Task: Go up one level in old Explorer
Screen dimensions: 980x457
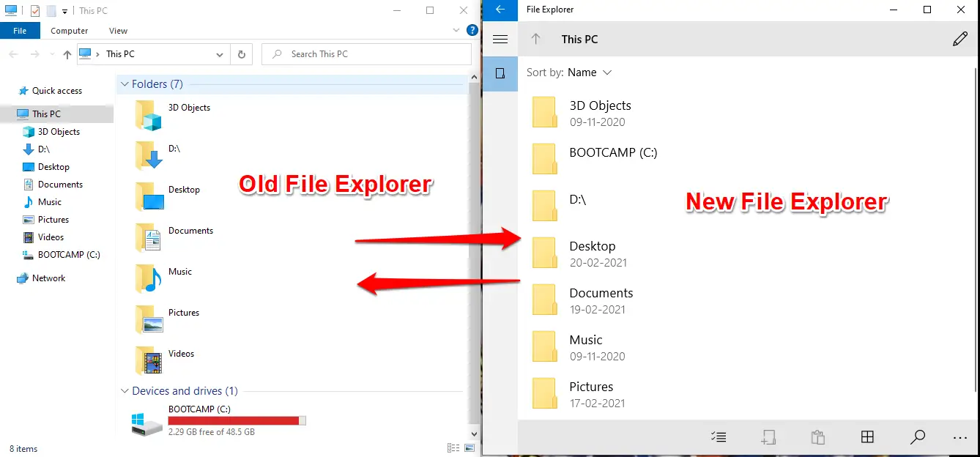Action: [67, 54]
